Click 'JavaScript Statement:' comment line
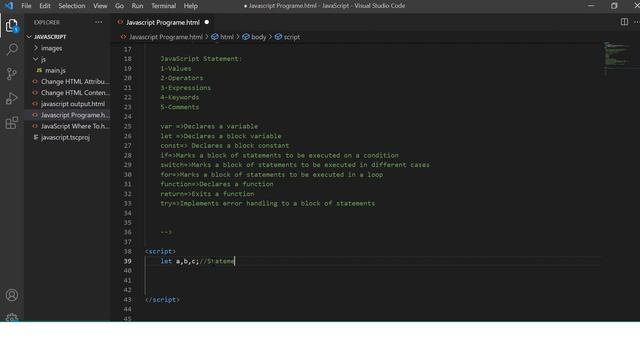This screenshot has width=640, height=360. [201, 59]
